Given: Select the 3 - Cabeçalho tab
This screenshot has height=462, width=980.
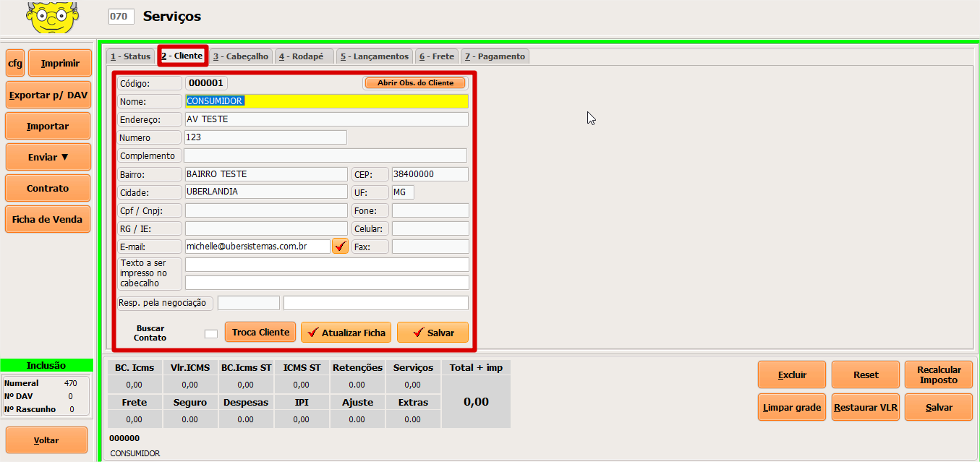Looking at the screenshot, I should (x=241, y=56).
